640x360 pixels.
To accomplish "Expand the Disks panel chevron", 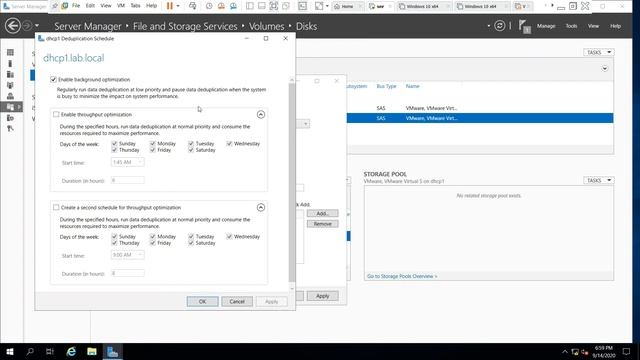I will (x=605, y=69).
